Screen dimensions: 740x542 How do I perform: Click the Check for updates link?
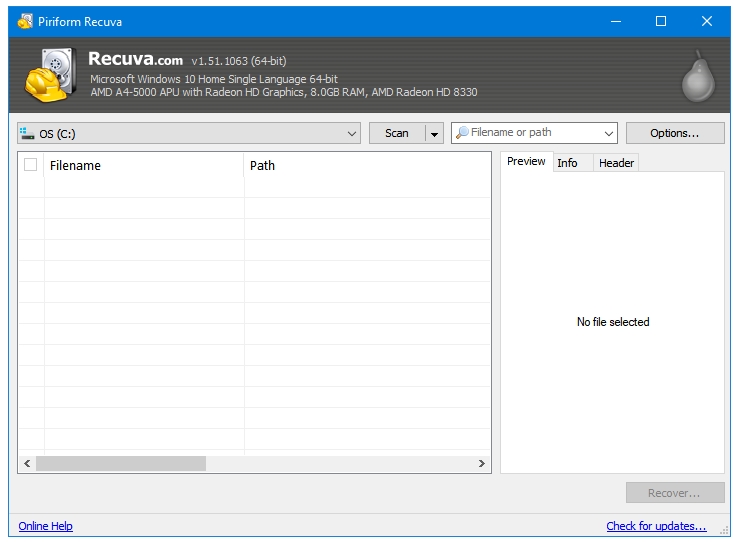(656, 526)
